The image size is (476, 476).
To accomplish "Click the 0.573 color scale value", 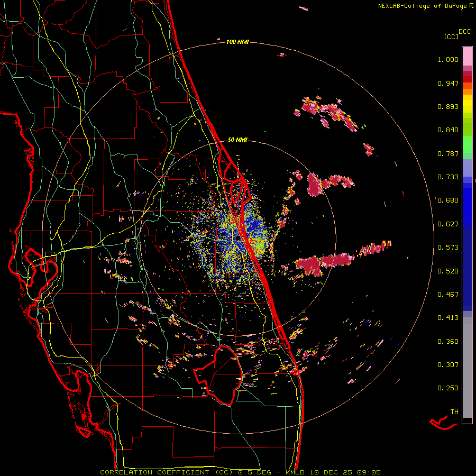I will pos(448,248).
